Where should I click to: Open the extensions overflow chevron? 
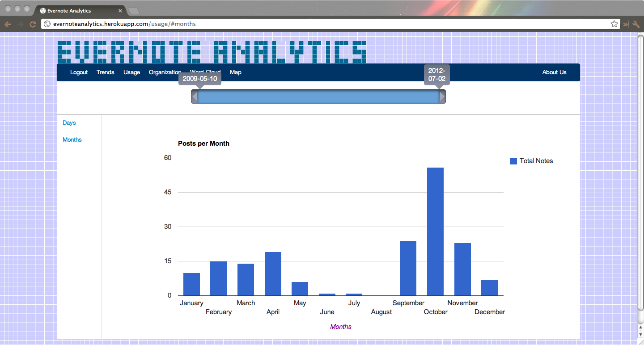point(626,24)
